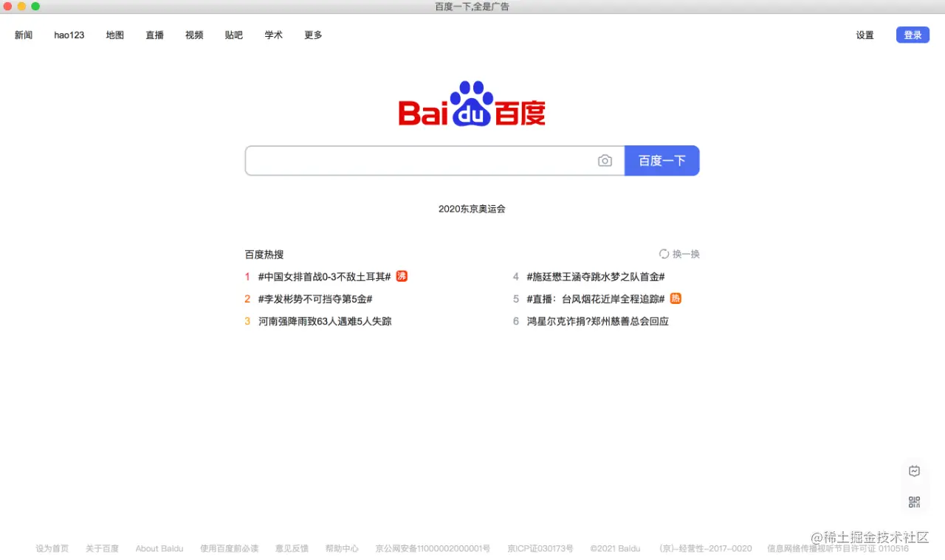Switch to the 新闻 section
The height and width of the screenshot is (560, 945).
tap(23, 35)
